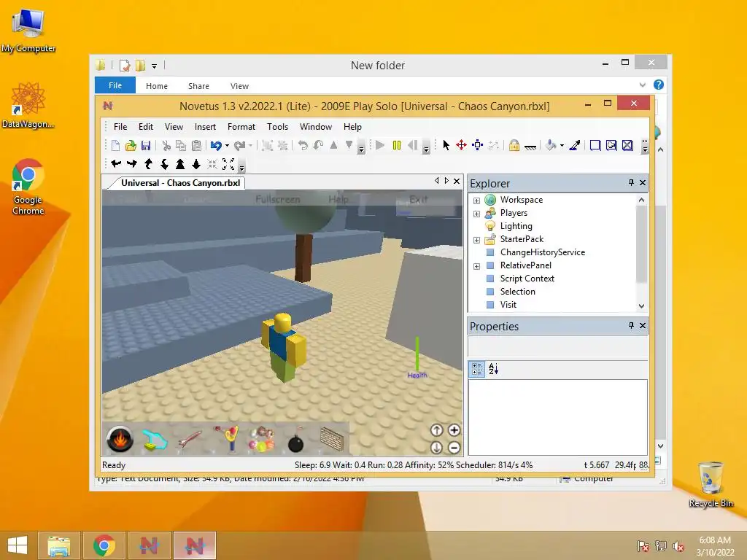Select the Dropper color picker tool
This screenshot has height=560, width=747.
tap(575, 145)
